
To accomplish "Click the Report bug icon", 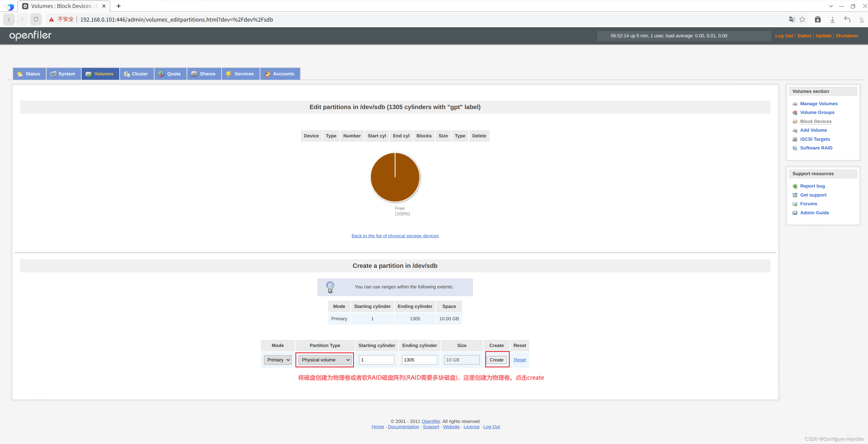I will pos(795,186).
